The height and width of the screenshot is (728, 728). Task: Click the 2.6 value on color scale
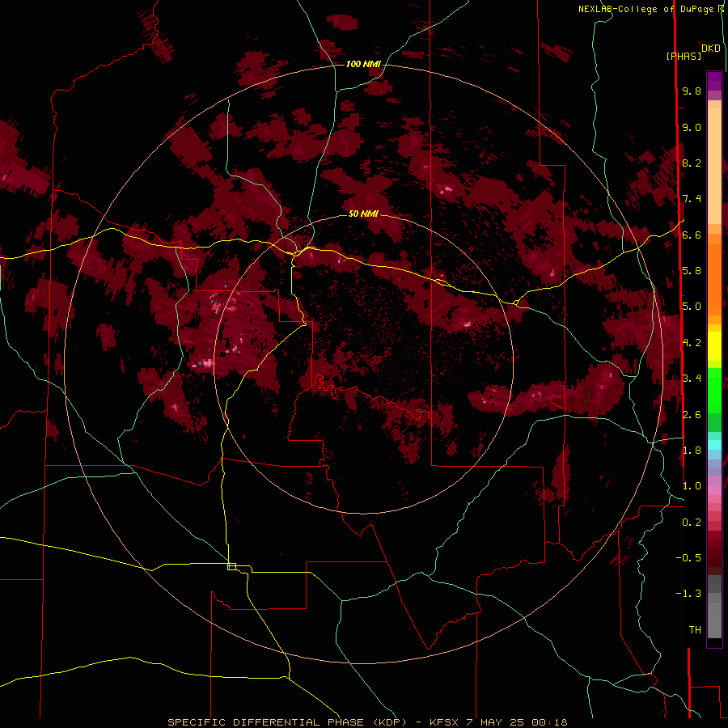coord(692,414)
